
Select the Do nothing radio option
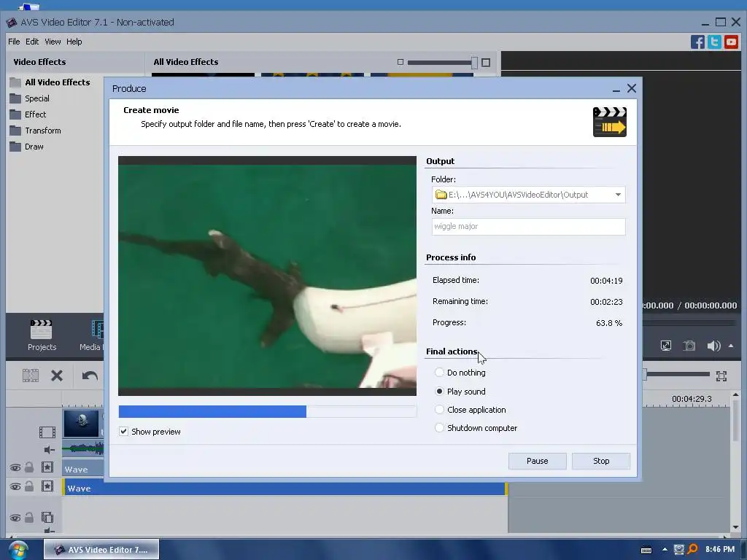(439, 373)
